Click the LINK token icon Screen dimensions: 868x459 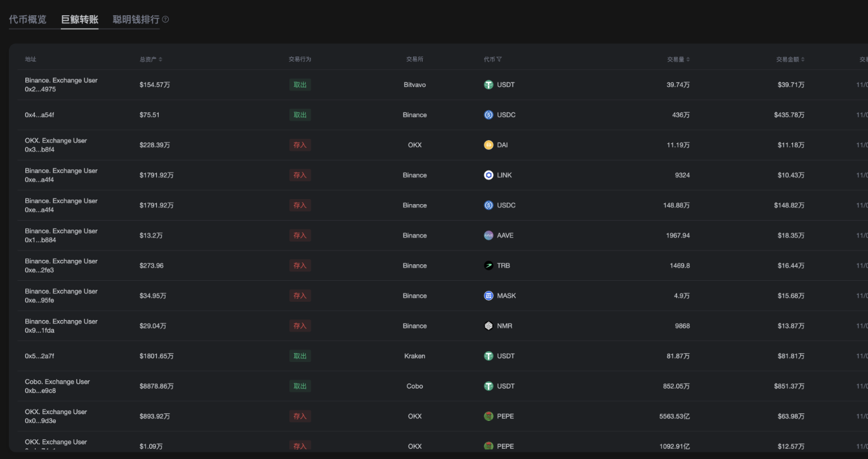(x=489, y=175)
